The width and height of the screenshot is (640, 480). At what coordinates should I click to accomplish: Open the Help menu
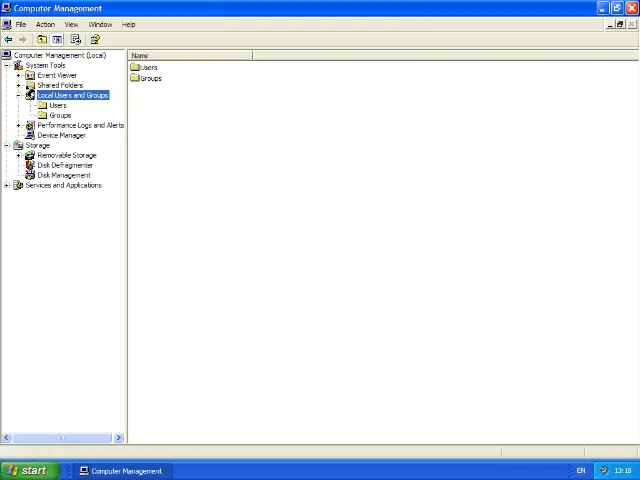[x=129, y=24]
